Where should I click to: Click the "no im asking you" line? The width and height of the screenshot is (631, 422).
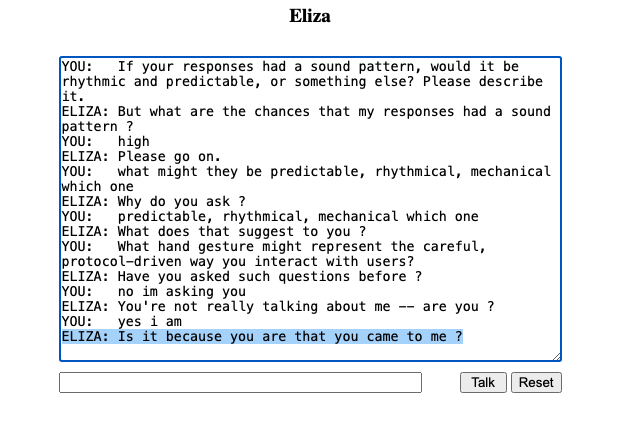point(153,291)
